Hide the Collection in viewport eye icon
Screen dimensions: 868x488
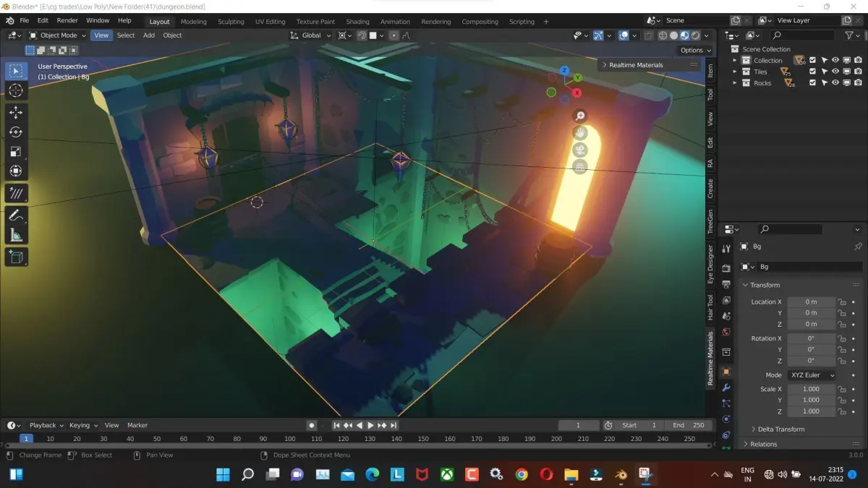[835, 61]
